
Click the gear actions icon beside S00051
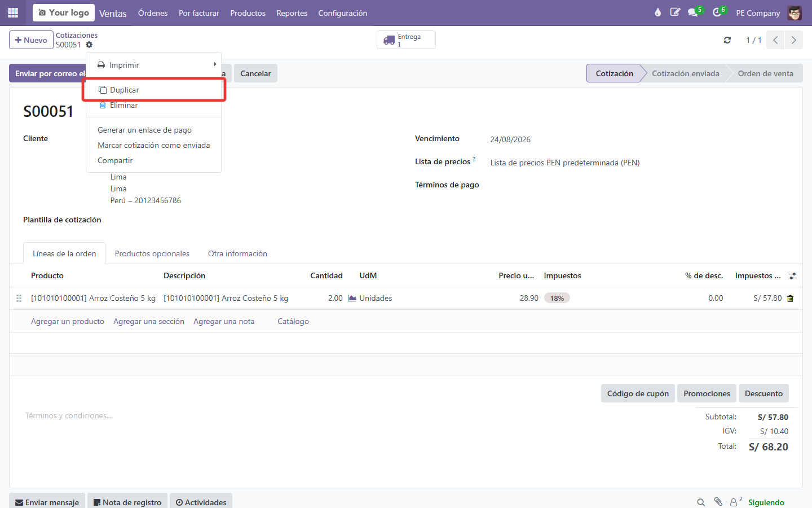coord(89,45)
